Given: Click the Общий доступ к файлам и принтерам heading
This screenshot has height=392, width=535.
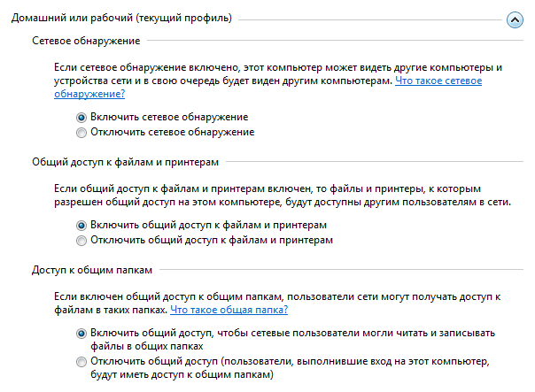Looking at the screenshot, I should pyautogui.click(x=125, y=164).
